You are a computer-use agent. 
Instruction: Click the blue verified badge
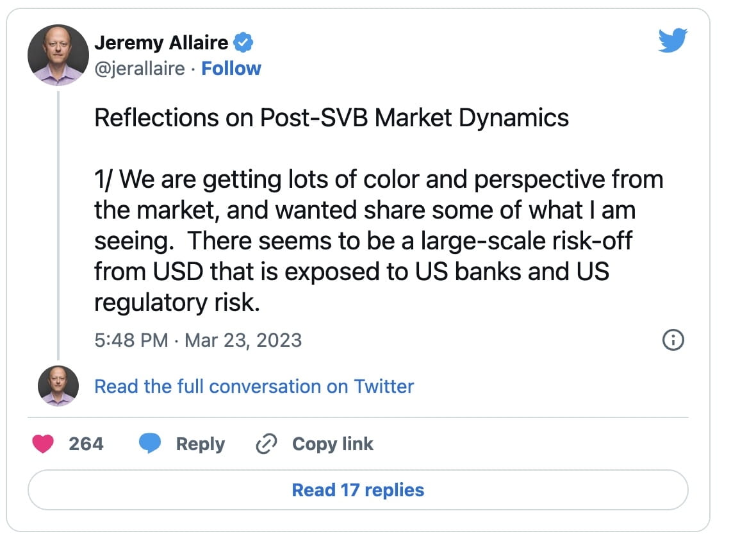point(244,43)
